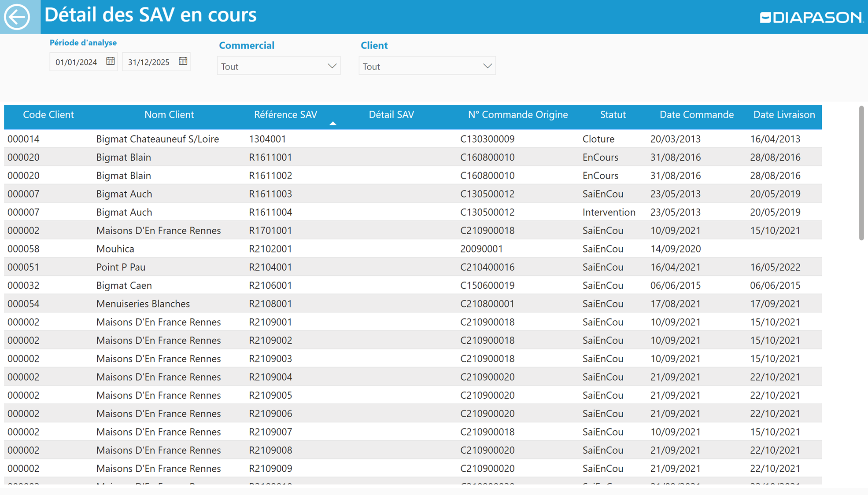Sort by Nom Client column header
This screenshot has width=868, height=495.
pyautogui.click(x=169, y=115)
